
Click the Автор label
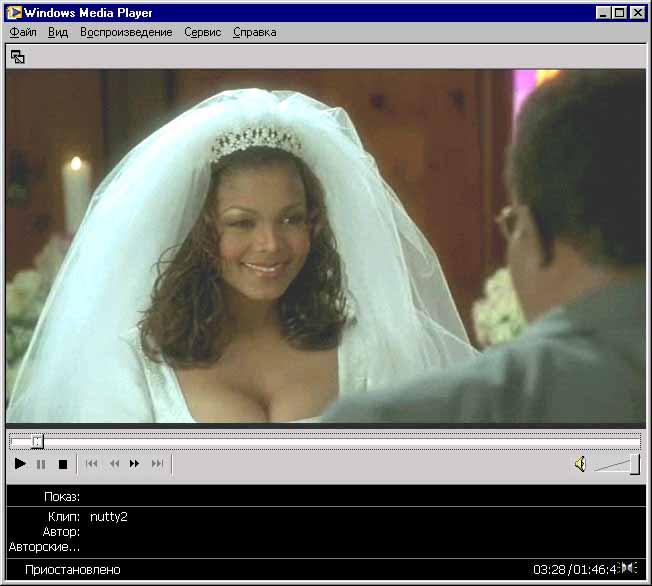(61, 532)
